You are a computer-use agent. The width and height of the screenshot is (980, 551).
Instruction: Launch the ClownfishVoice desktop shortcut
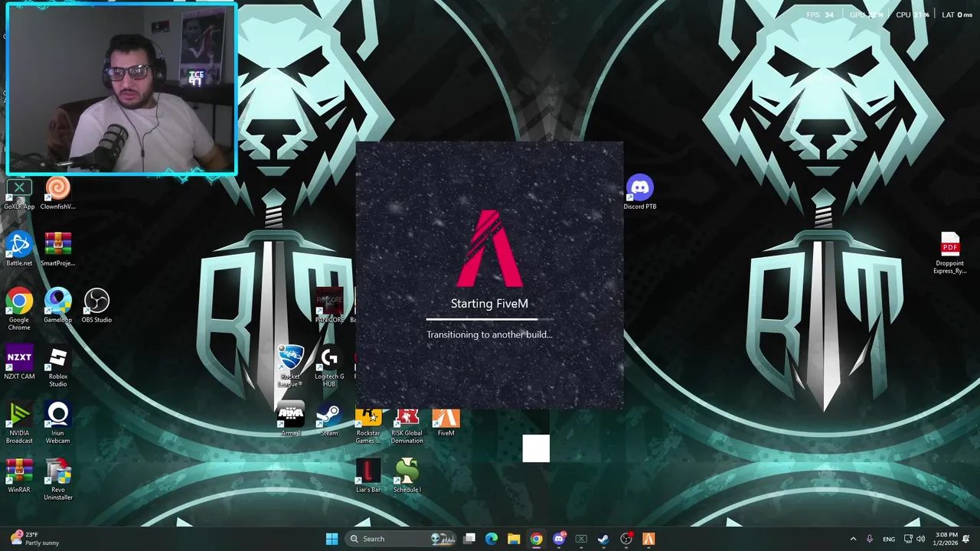(x=57, y=194)
